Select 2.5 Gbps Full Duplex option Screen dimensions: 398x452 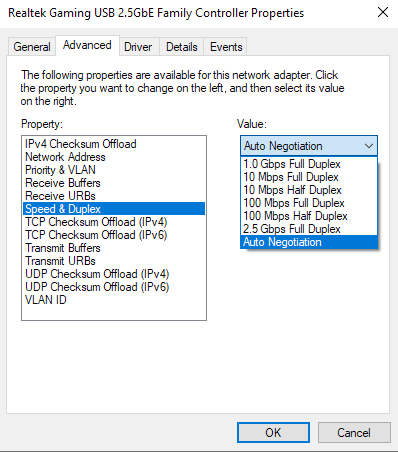click(x=309, y=229)
